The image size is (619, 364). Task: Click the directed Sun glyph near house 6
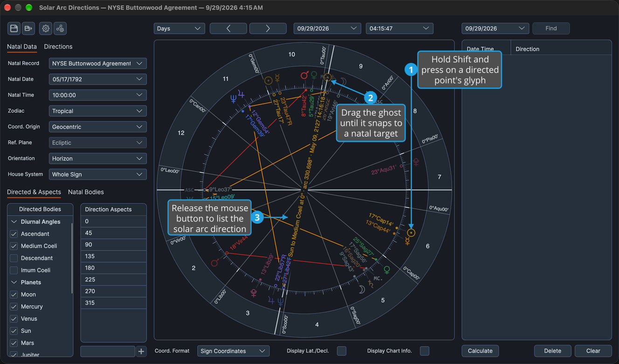tap(411, 233)
